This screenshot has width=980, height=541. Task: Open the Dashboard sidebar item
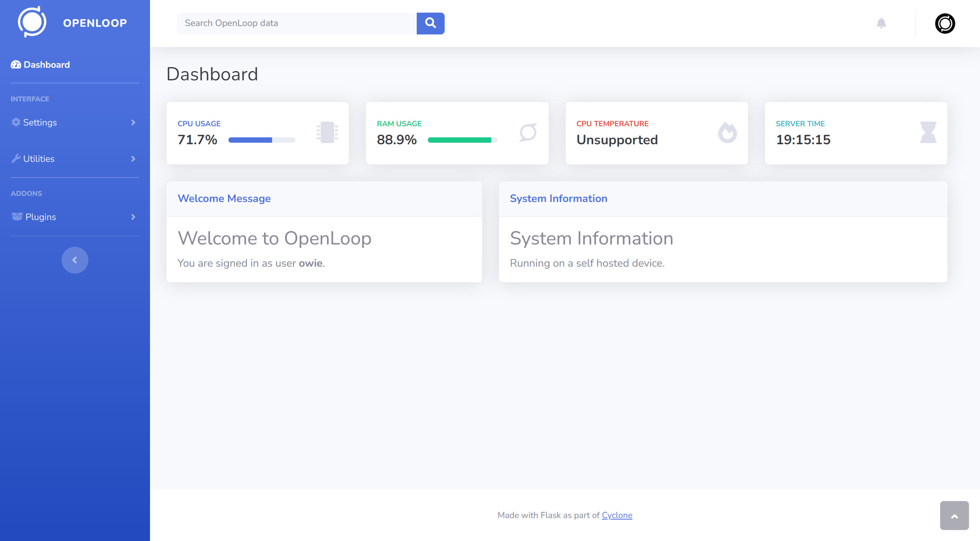click(75, 65)
